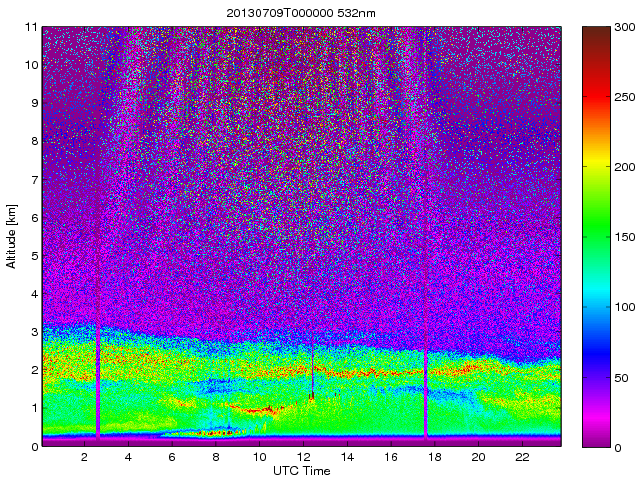
Task: Click the x-axis tick label '10'
Action: tap(260, 457)
